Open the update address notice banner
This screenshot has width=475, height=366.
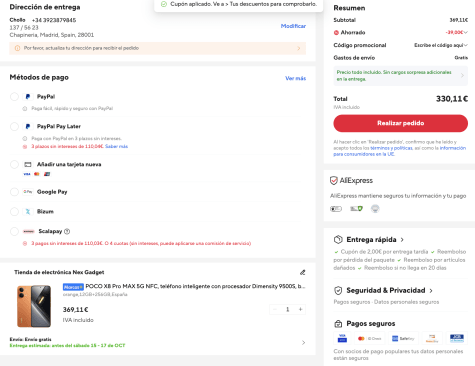pos(158,48)
